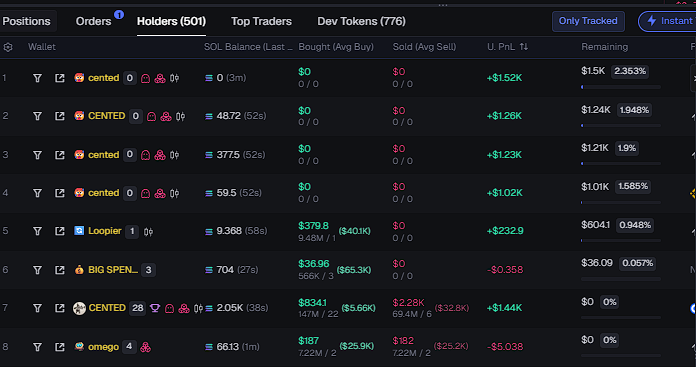The width and height of the screenshot is (696, 367).
Task: Open CENTED wallet name in row 7
Action: (107, 308)
